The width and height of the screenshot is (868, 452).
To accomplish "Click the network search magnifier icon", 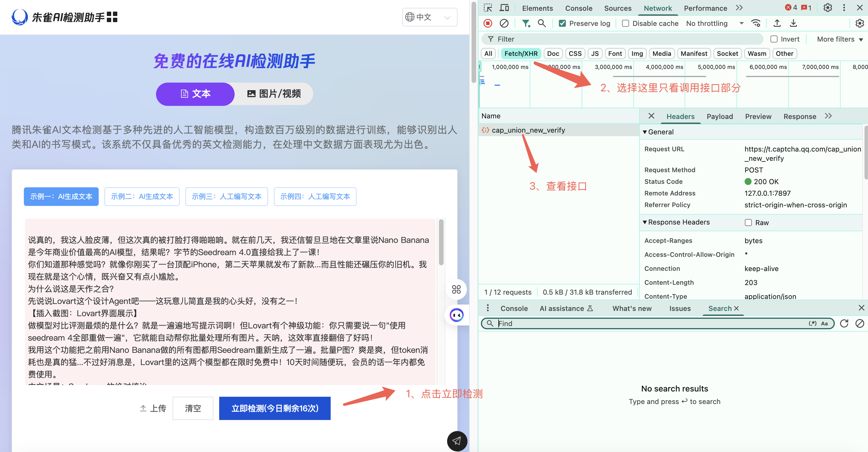I will point(541,23).
